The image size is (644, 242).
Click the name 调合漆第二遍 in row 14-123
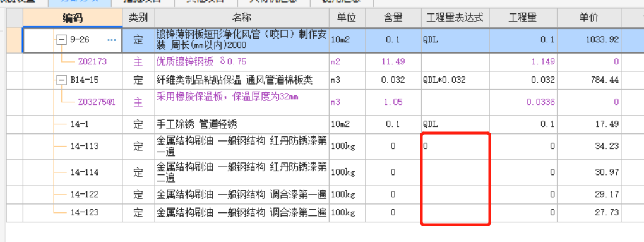[x=298, y=213]
